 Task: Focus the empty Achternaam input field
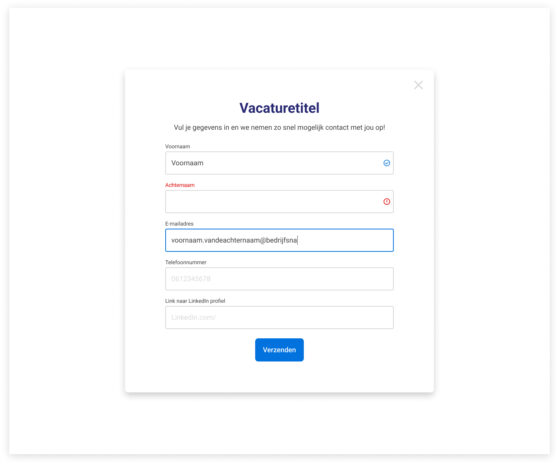pos(279,201)
